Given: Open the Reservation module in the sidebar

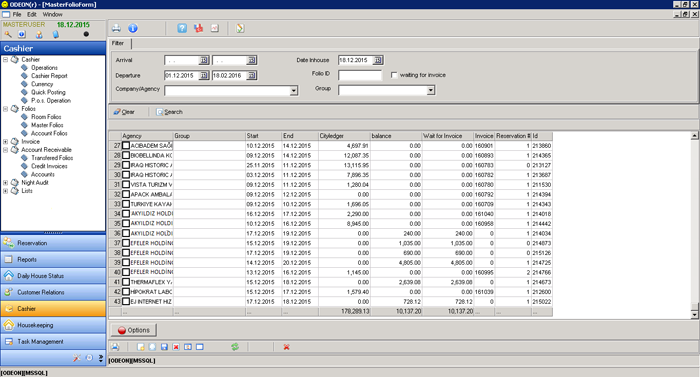Looking at the screenshot, I should [53, 243].
